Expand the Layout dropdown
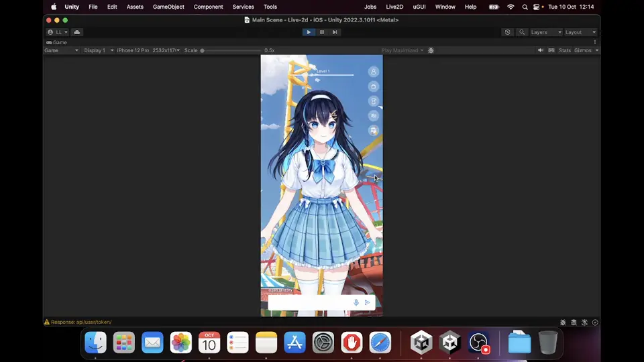 (580, 32)
